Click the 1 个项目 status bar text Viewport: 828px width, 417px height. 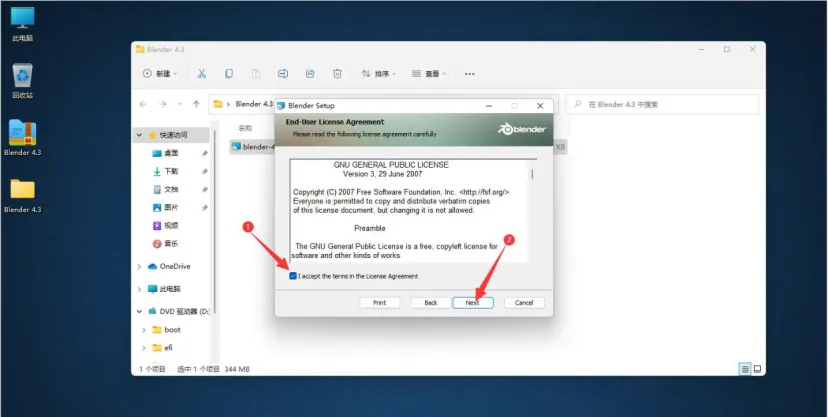coord(153,369)
